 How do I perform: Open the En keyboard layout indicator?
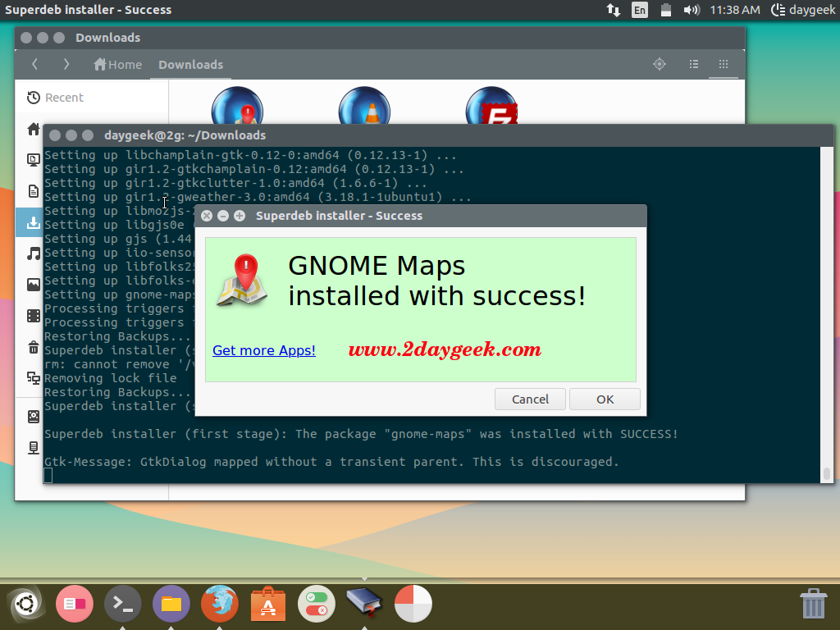point(640,10)
